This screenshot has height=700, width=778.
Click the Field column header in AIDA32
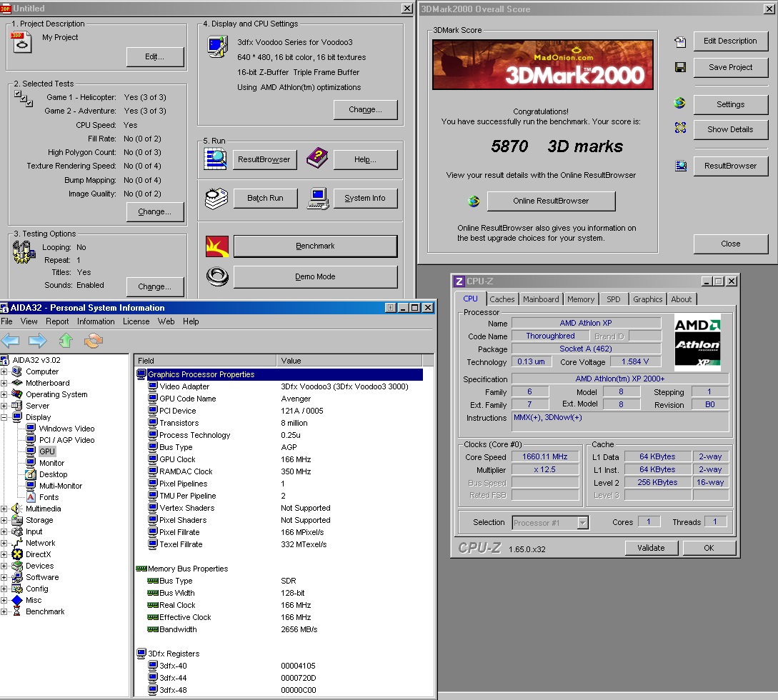click(204, 361)
